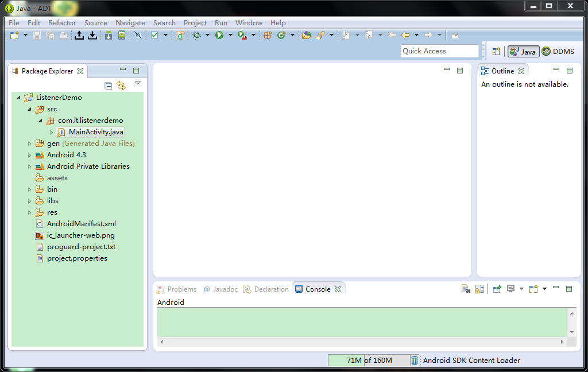Image resolution: width=588 pixels, height=372 pixels.
Task: Minimize the Package Explorer view
Action: pyautogui.click(x=123, y=69)
